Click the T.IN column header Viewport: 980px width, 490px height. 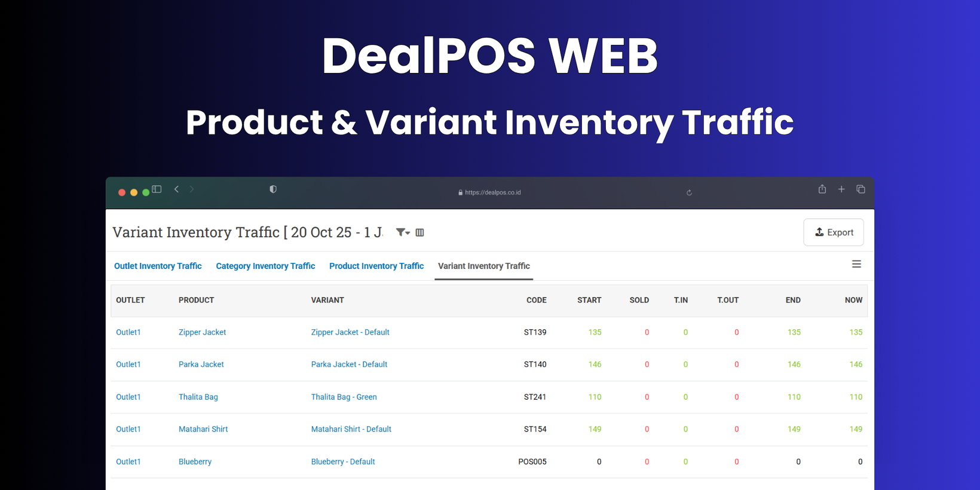(681, 300)
